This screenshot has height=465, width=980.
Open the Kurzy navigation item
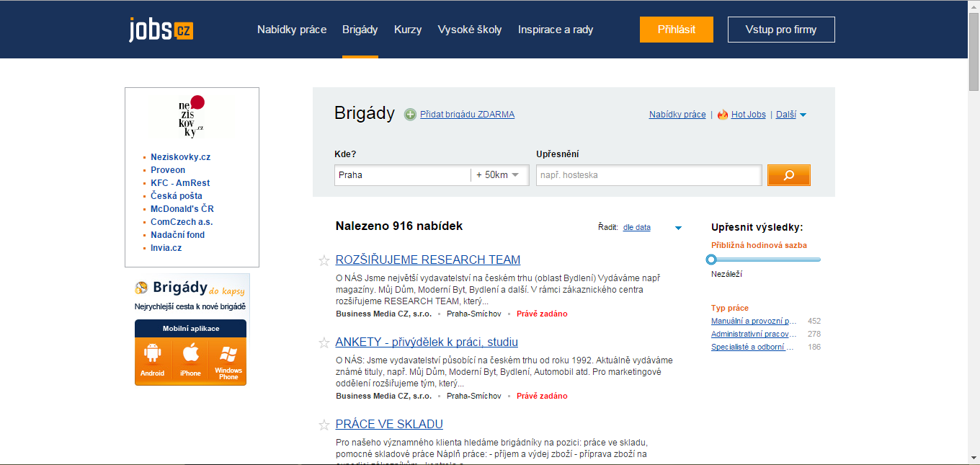408,30
